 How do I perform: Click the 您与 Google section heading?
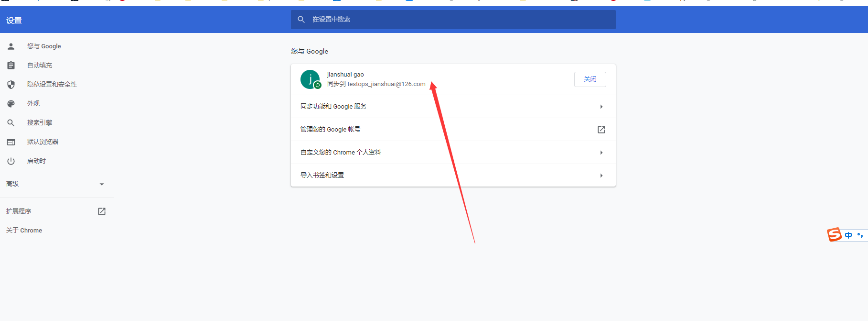(310, 52)
